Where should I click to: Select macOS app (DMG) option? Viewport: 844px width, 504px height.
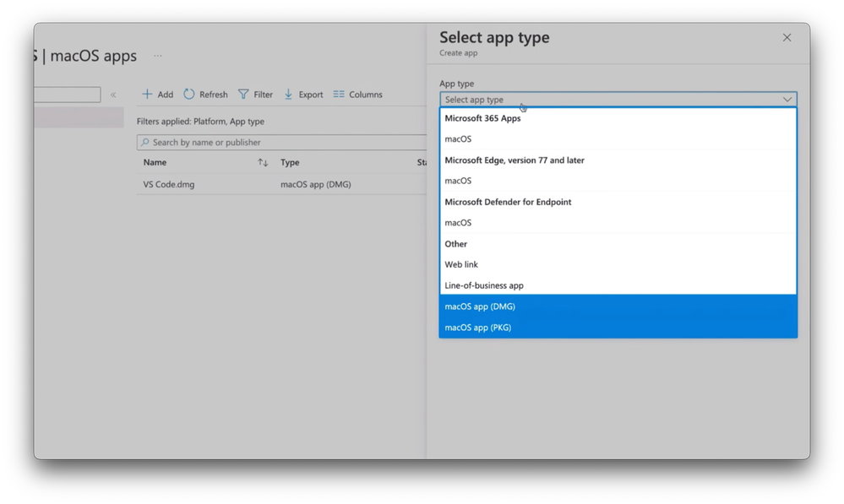[x=480, y=306]
